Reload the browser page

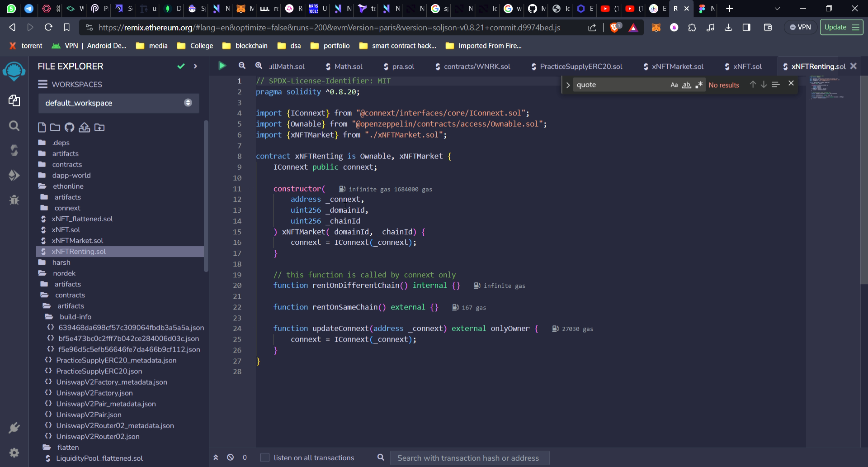point(48,27)
